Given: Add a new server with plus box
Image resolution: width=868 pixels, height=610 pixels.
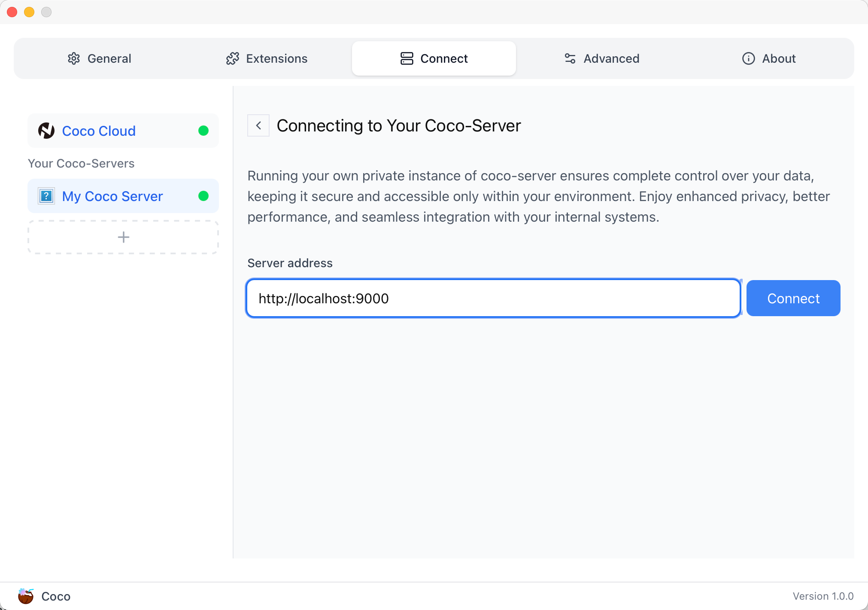Looking at the screenshot, I should tap(123, 237).
